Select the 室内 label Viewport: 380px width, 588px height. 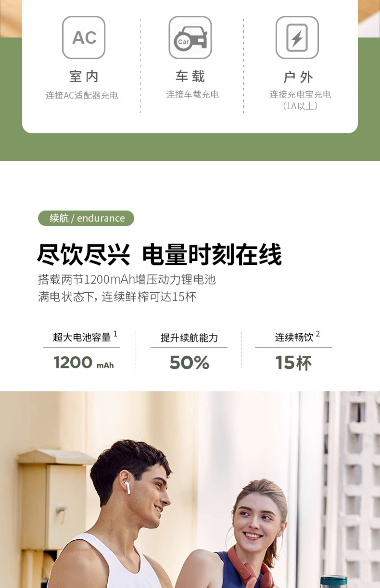tap(84, 76)
